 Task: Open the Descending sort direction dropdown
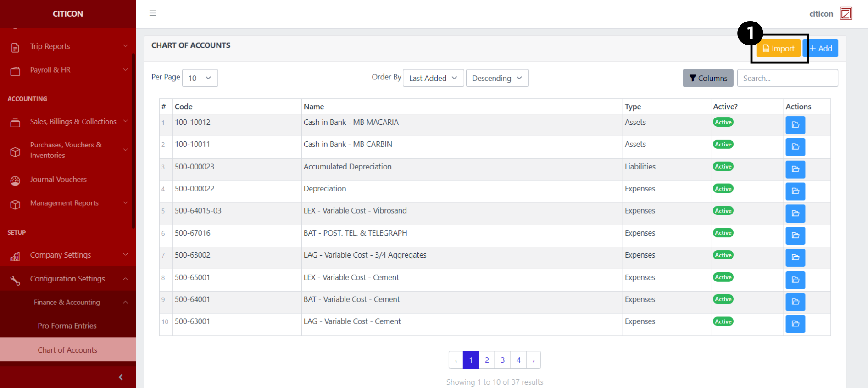(x=497, y=78)
